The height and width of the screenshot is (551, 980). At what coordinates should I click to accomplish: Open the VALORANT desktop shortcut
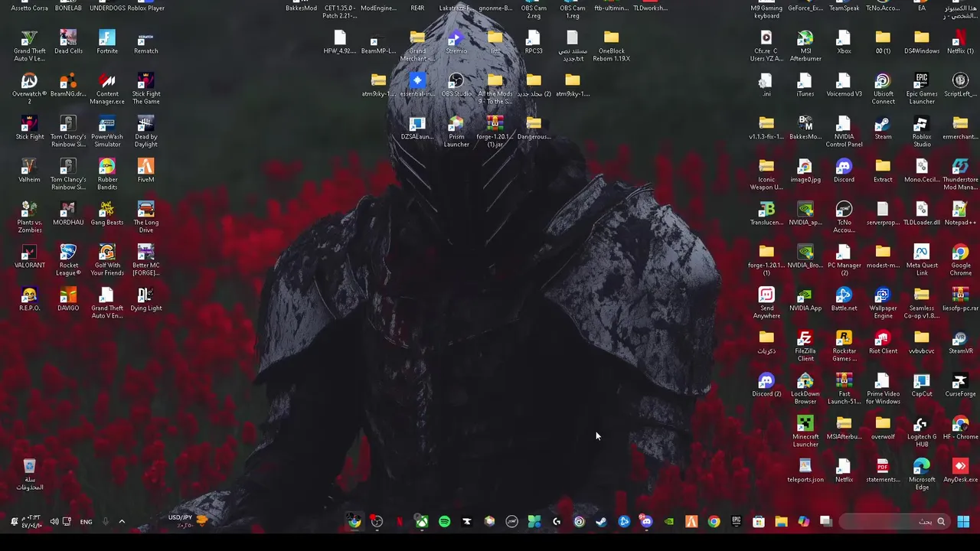pyautogui.click(x=29, y=256)
